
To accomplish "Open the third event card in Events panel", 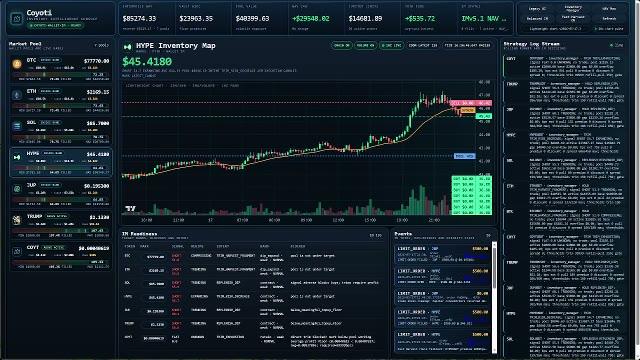I will (442, 298).
